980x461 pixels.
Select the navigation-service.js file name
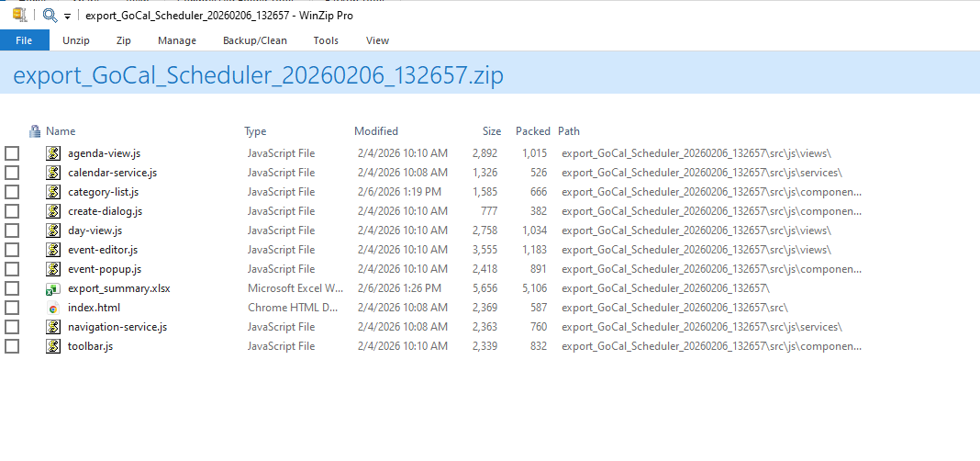117,327
